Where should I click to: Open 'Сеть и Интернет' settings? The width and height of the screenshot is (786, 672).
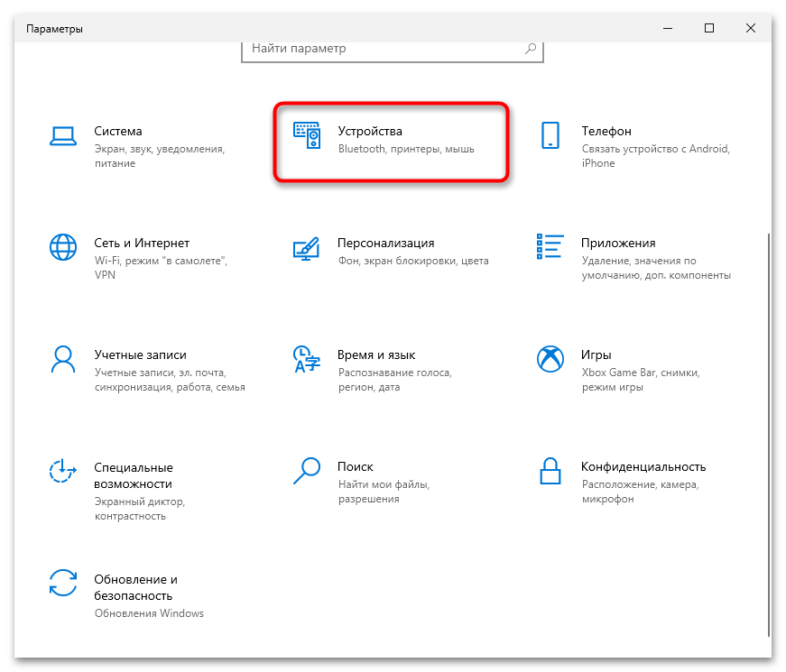tap(142, 243)
